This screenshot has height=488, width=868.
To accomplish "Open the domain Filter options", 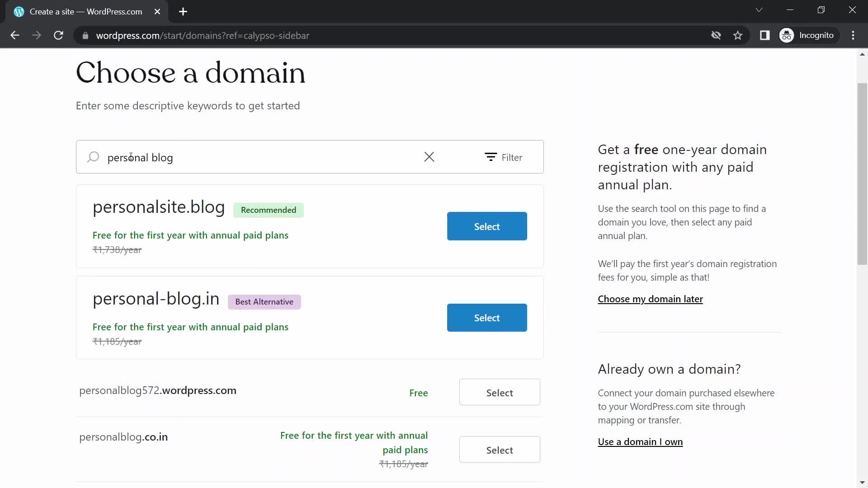I will [x=504, y=157].
